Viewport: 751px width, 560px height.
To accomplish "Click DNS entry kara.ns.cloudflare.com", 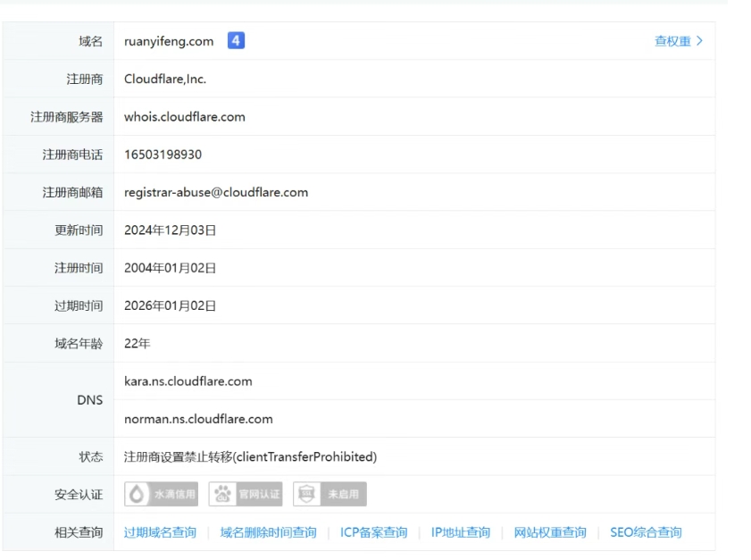I will 188,381.
